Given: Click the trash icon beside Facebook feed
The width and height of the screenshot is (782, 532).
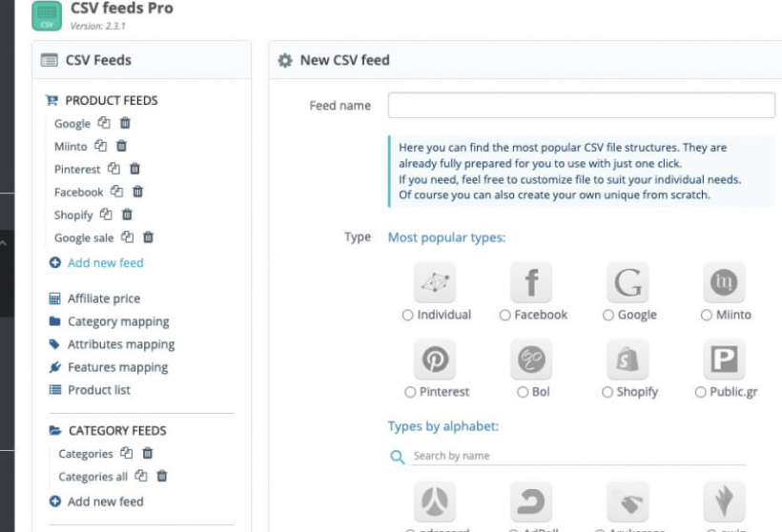Looking at the screenshot, I should click(138, 192).
